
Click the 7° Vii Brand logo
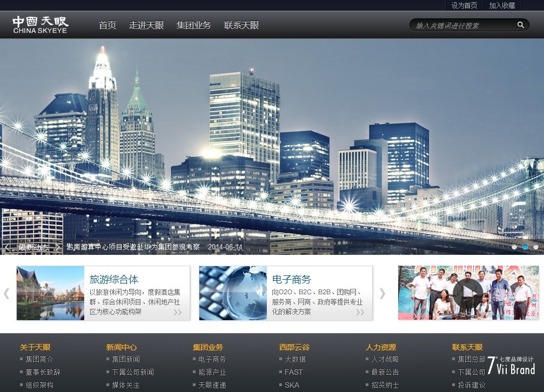point(511,366)
